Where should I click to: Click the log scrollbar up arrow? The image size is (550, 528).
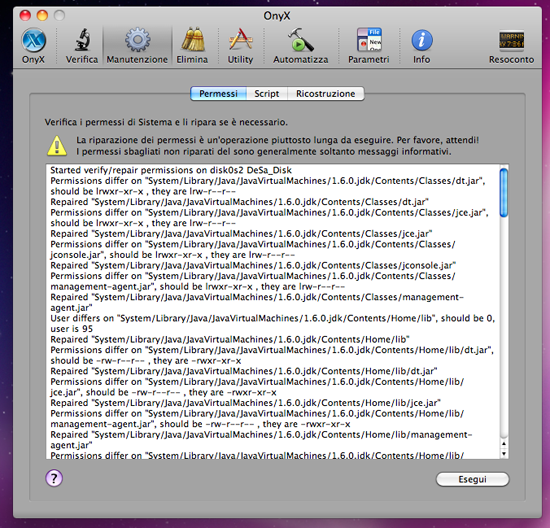tap(504, 444)
